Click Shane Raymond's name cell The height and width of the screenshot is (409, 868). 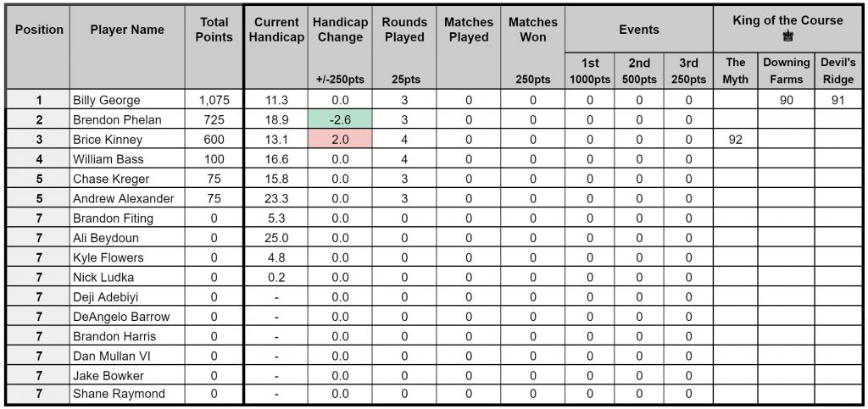coord(127,394)
